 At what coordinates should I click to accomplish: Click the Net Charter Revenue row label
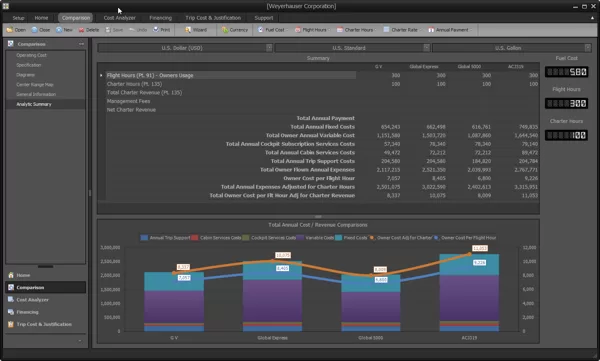point(131,110)
